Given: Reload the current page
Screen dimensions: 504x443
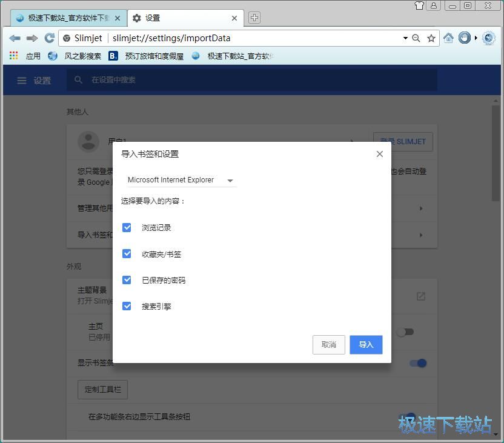Looking at the screenshot, I should coord(49,38).
